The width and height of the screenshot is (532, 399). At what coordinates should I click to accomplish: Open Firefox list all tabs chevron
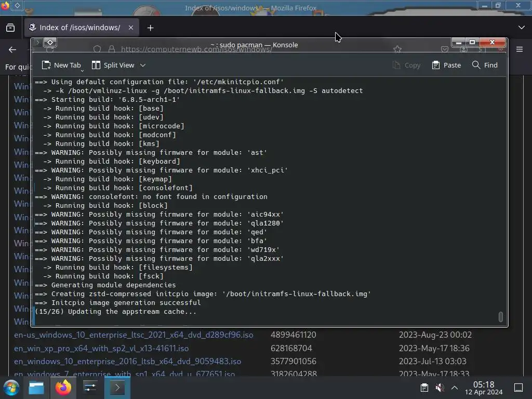pyautogui.click(x=522, y=28)
